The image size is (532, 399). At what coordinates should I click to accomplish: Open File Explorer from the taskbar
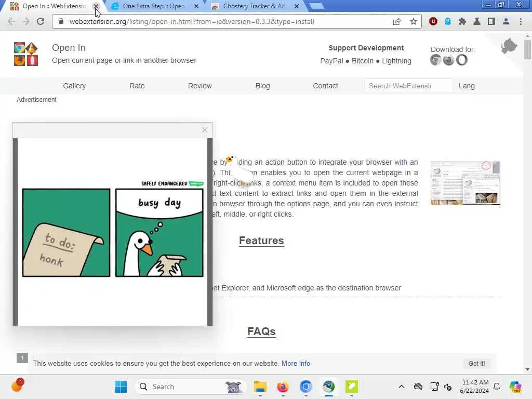[x=260, y=387]
